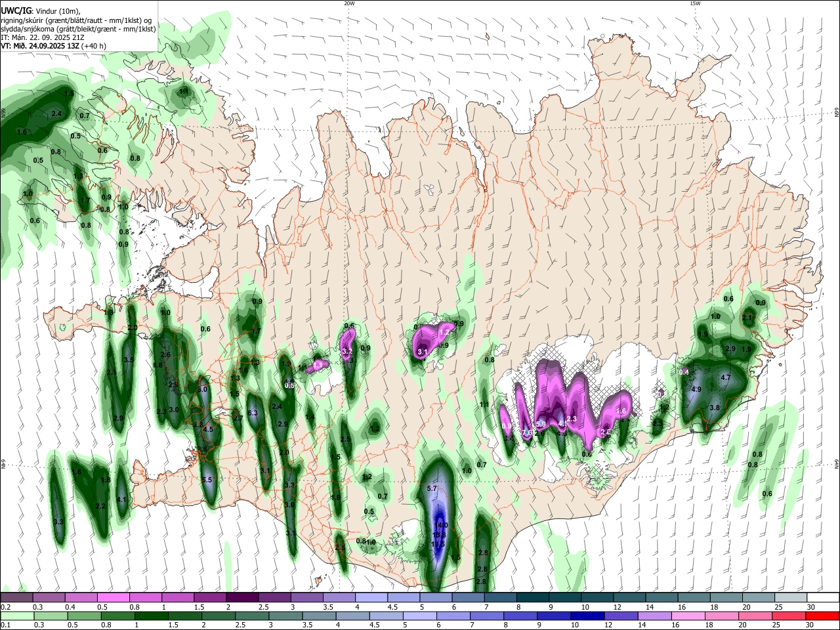The width and height of the screenshot is (840, 630).
Task: Click the '4.9' rain value in southeast Iceland
Action: tap(697, 389)
